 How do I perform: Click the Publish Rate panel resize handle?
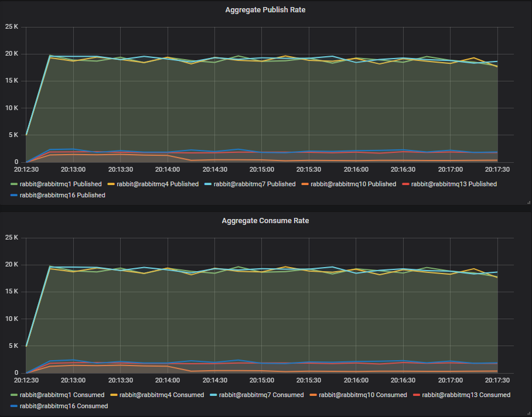click(x=527, y=202)
